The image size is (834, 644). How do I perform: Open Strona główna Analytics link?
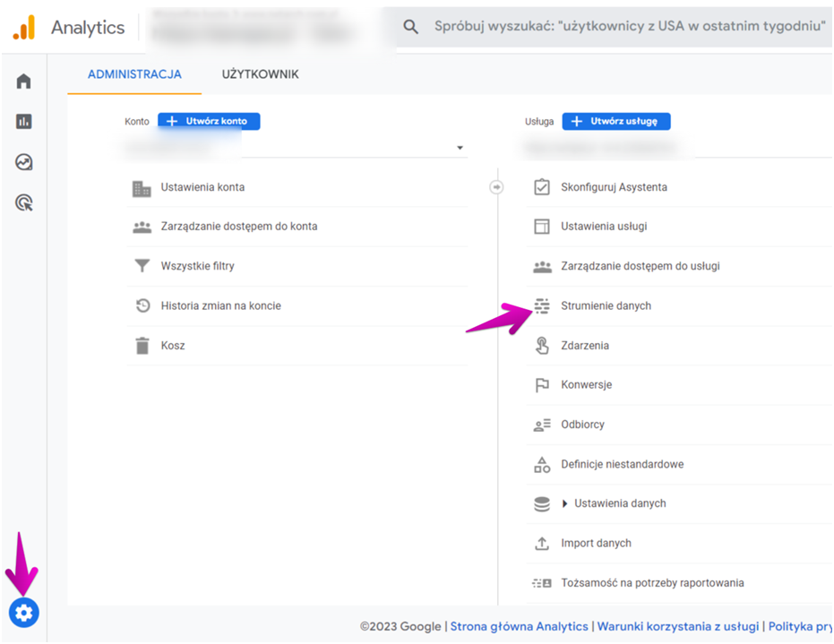point(520,626)
